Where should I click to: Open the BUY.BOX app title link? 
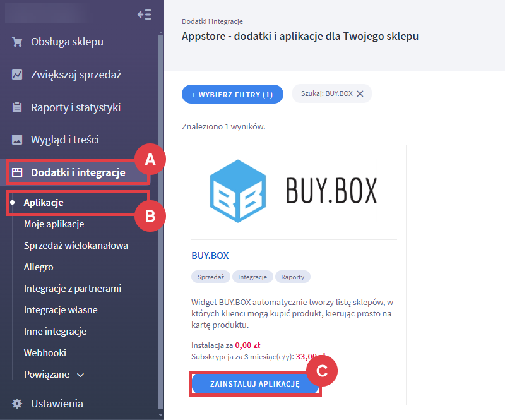210,256
